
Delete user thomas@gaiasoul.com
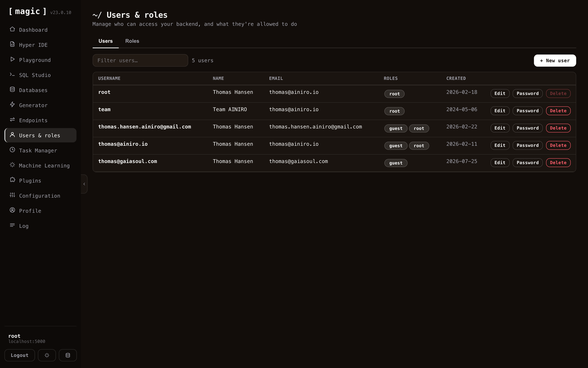pos(558,163)
